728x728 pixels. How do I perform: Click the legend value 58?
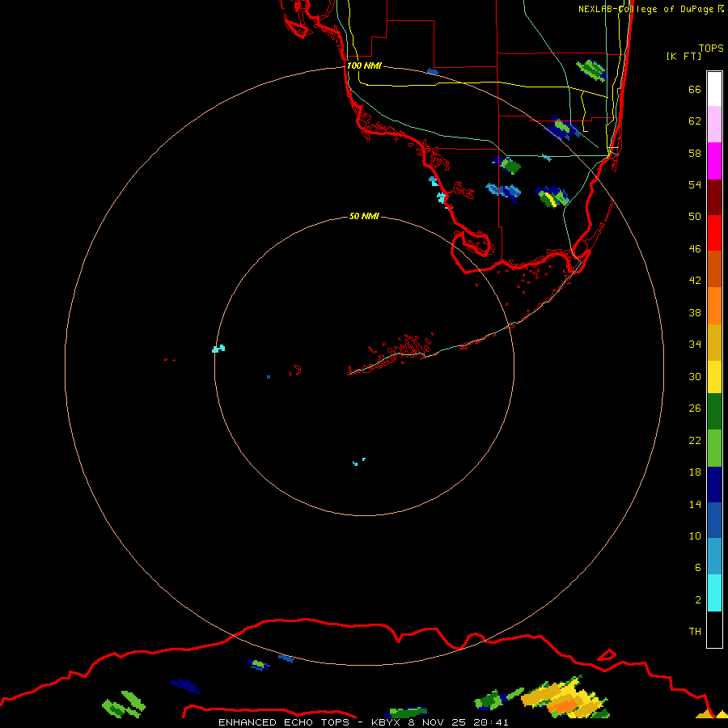(x=695, y=153)
